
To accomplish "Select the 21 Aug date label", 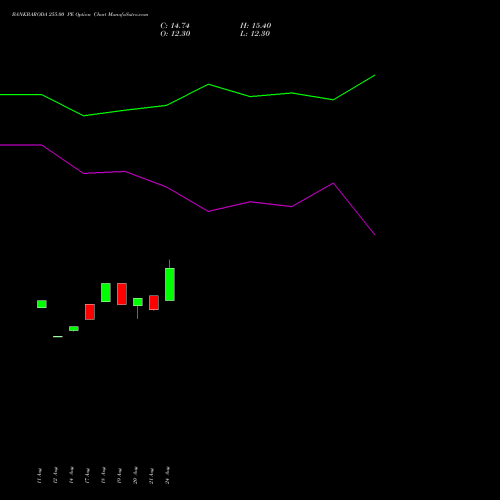I will click(x=151, y=475).
